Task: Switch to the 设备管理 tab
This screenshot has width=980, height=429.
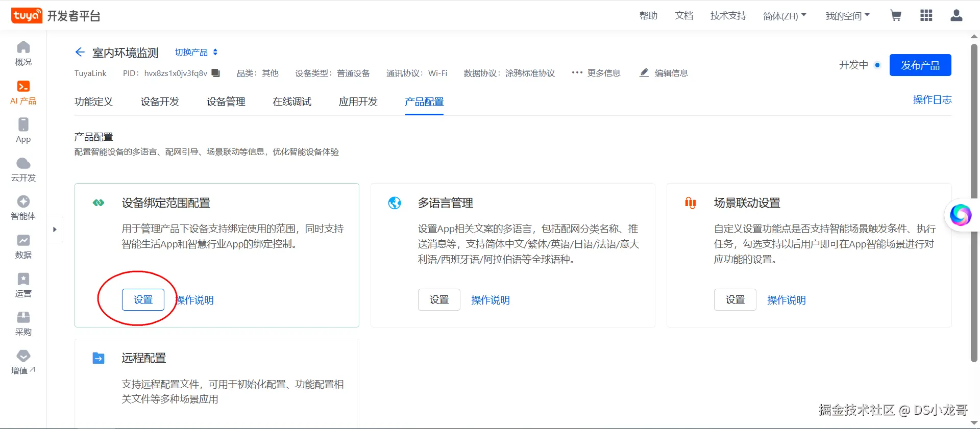Action: [226, 102]
